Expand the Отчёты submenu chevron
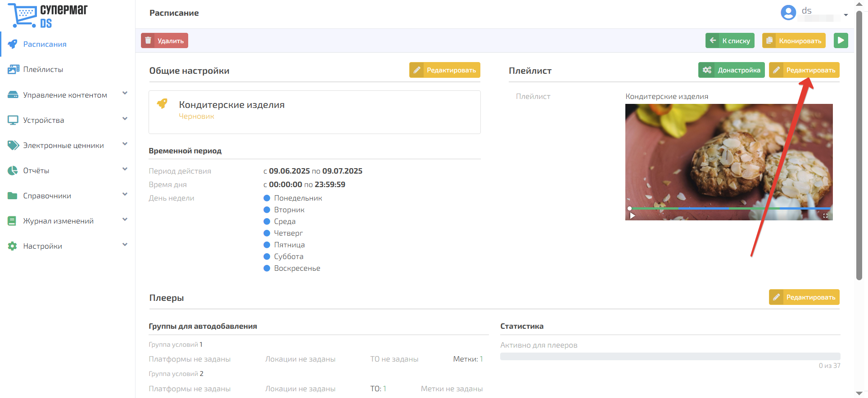This screenshot has height=398, width=868. point(125,169)
